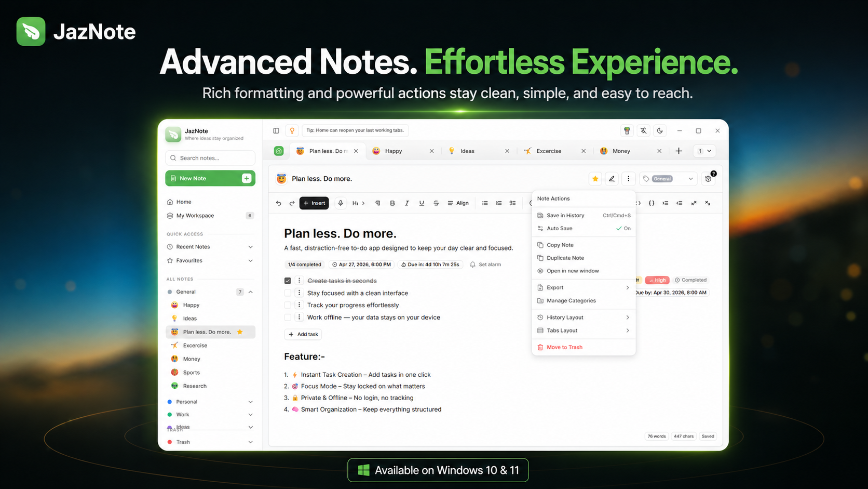Apply subscript formatting

[708, 203]
